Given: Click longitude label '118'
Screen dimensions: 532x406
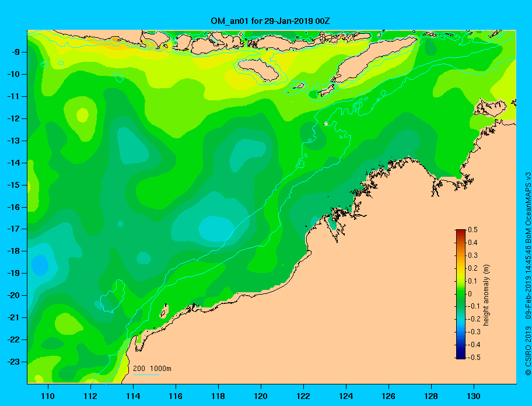Looking at the screenshot, I should [x=218, y=396].
